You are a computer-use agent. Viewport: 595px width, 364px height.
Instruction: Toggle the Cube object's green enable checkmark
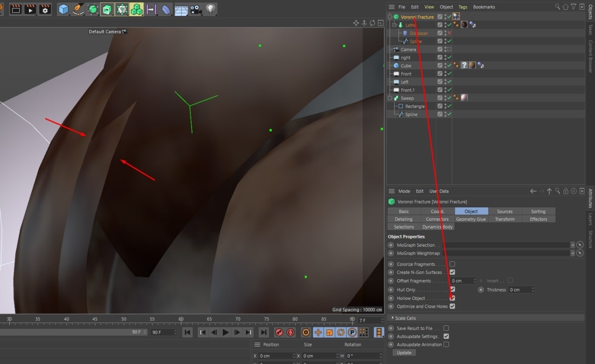[x=449, y=66]
